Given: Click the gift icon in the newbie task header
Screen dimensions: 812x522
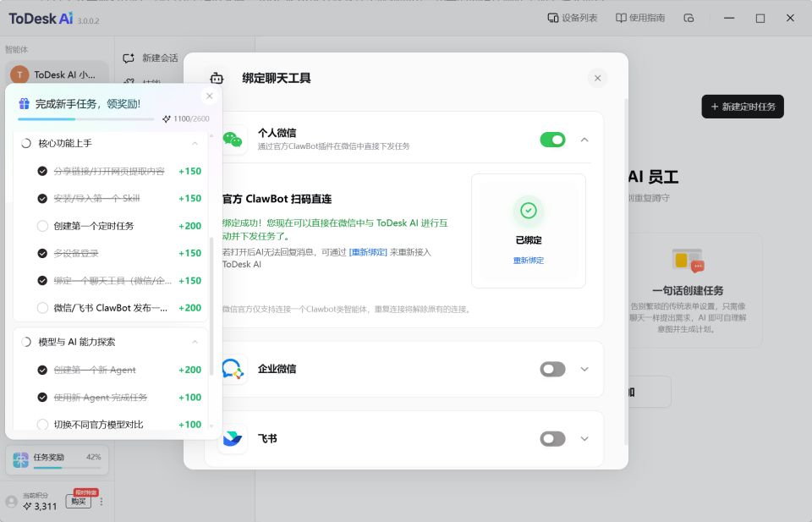Looking at the screenshot, I should [24, 103].
